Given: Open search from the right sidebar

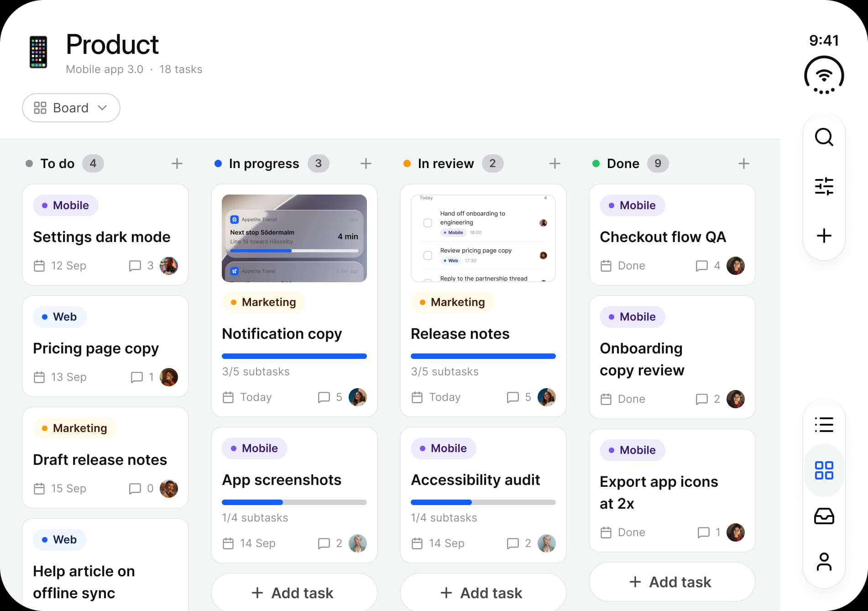Looking at the screenshot, I should click(x=824, y=137).
